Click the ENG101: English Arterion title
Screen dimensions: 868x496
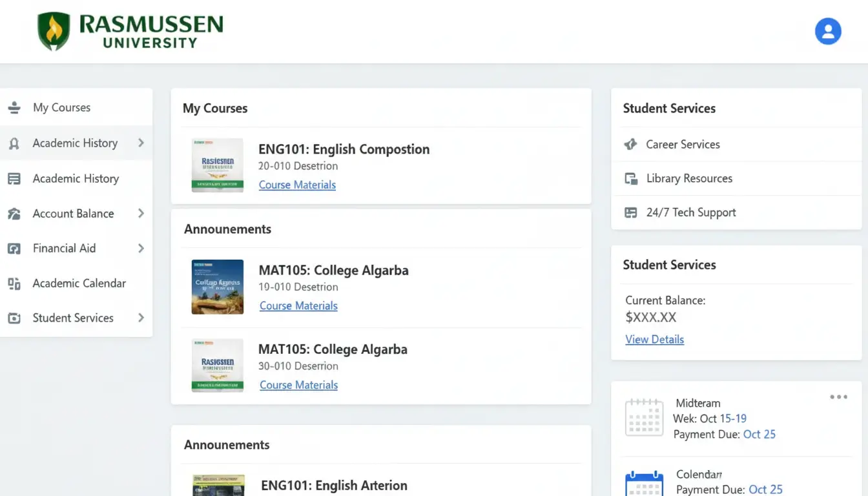tap(334, 486)
